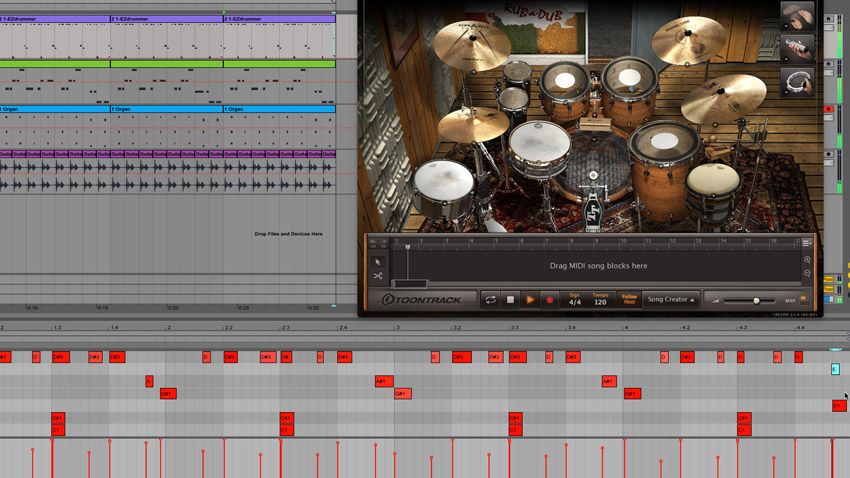
Task: Adjust the EZdrummer master volume slider
Action: click(756, 300)
